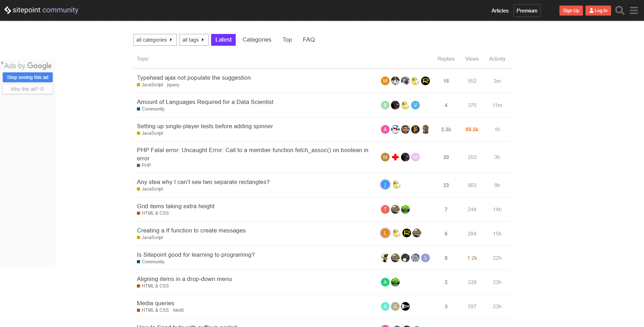Screen dimensions: 644x327
Task: Click the JavaScript category badge under Typehead topic
Action: [x=150, y=85]
